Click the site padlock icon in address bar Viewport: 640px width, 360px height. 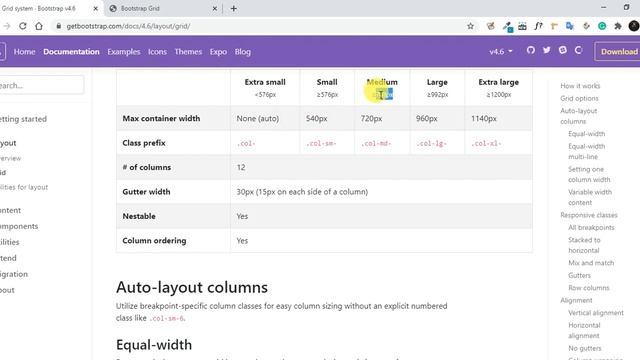[59, 26]
